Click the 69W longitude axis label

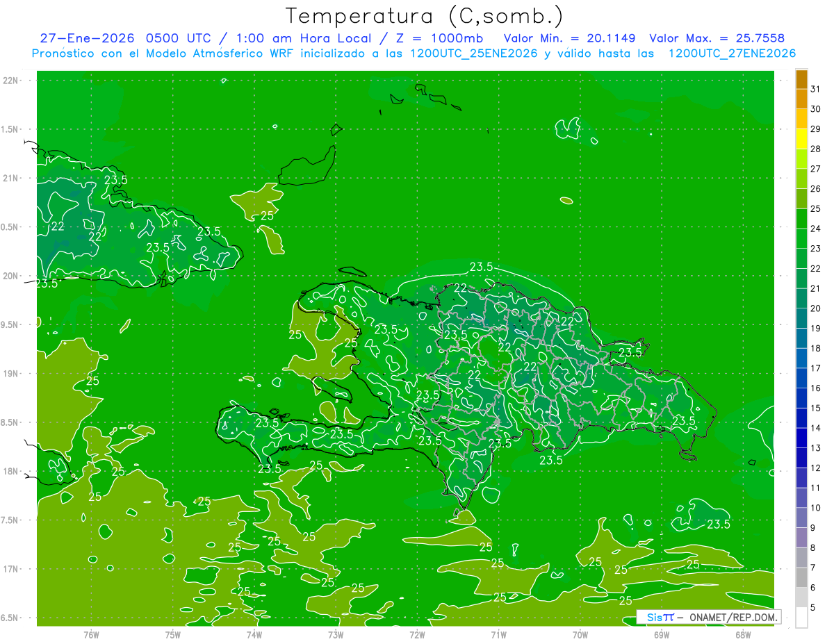(662, 634)
